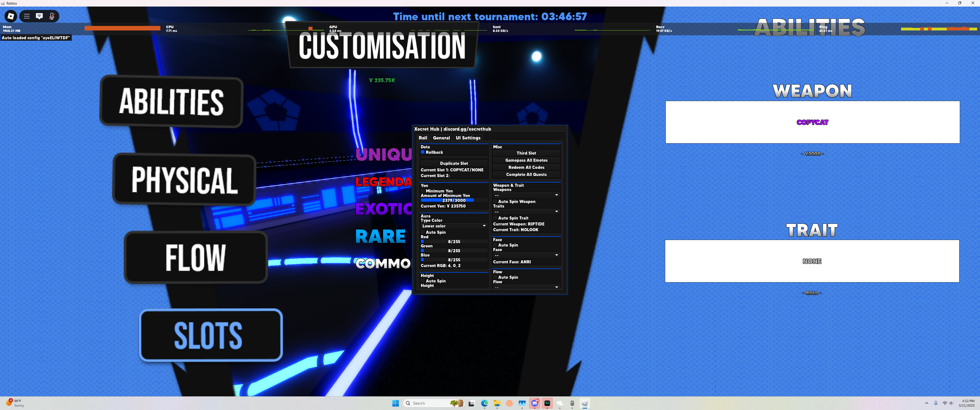Enable the Minimum Yen checkbox

pyautogui.click(x=422, y=191)
